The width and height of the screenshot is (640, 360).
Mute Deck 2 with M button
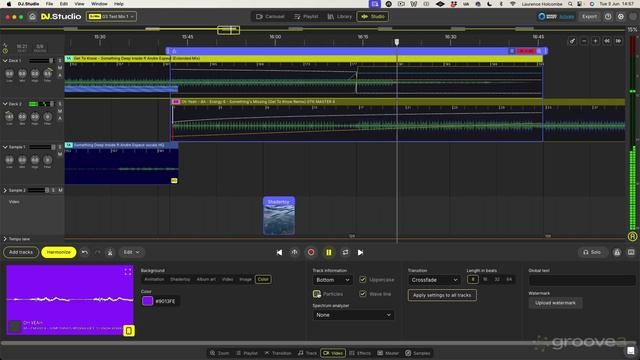click(x=60, y=111)
